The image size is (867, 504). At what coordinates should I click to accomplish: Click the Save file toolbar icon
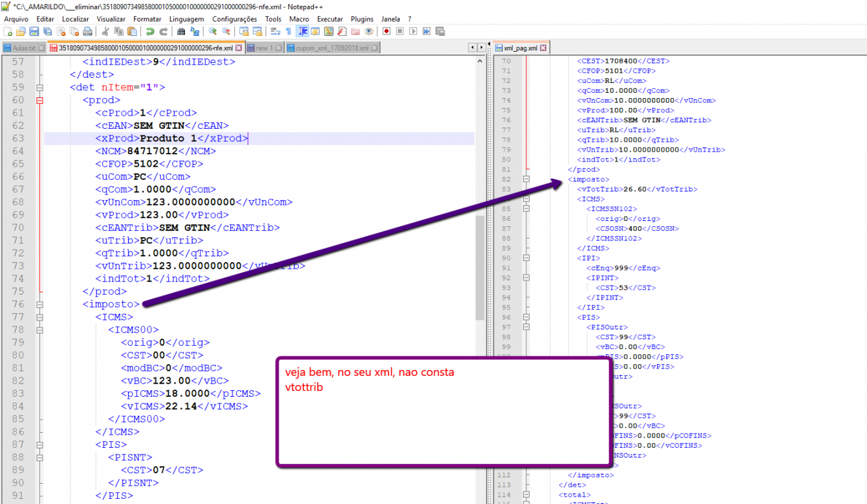[x=34, y=31]
